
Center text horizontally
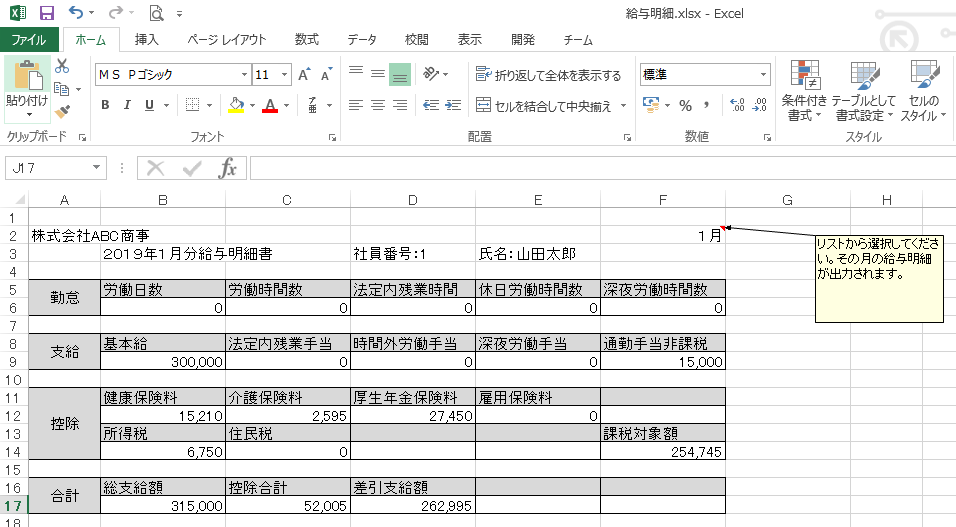(378, 105)
